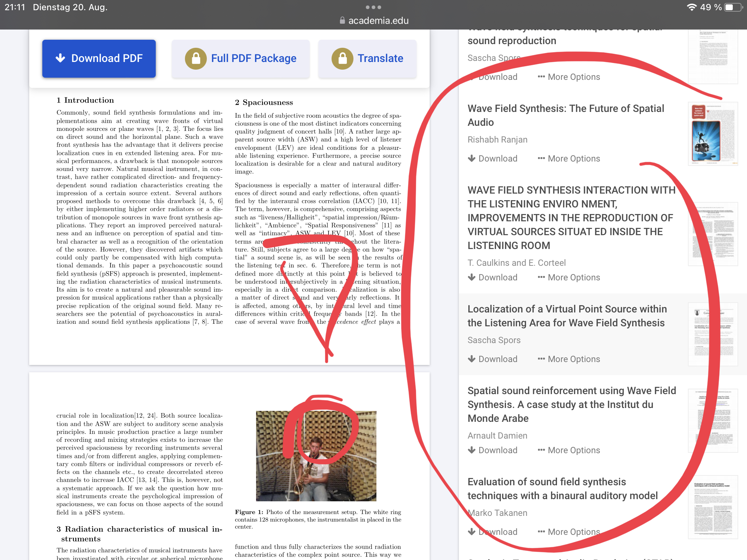Click the lock icon on Full PDF Package
This screenshot has width=747, height=560.
196,58
